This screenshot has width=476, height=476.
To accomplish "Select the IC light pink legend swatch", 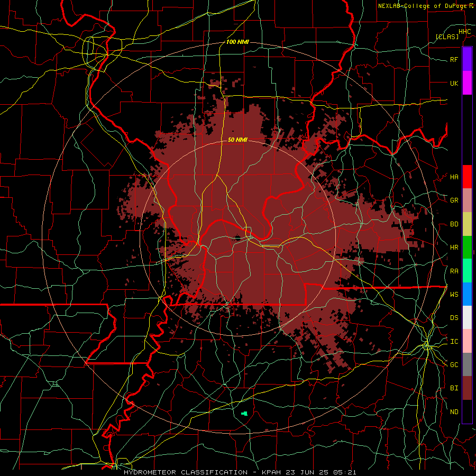I will [467, 341].
